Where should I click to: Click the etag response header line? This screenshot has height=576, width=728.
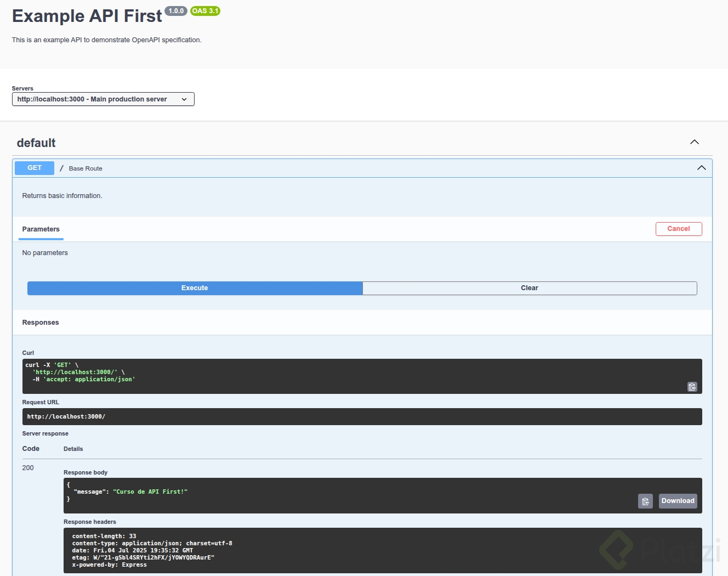point(143,557)
